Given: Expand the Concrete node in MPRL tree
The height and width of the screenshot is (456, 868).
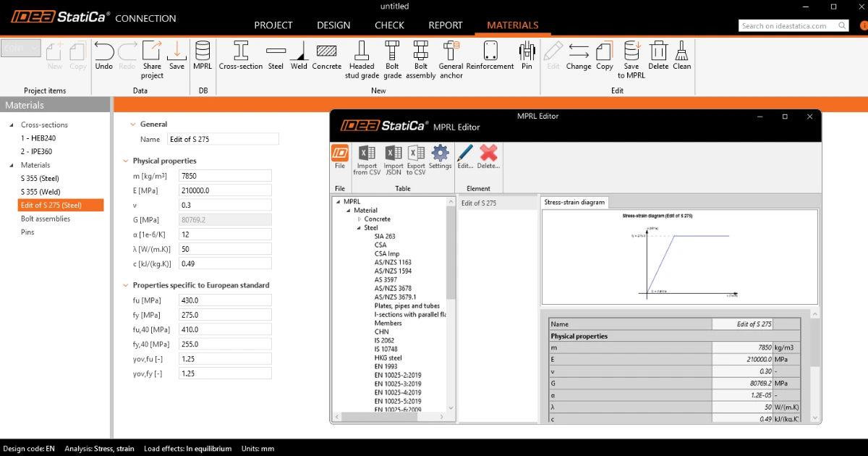Looking at the screenshot, I should (359, 219).
